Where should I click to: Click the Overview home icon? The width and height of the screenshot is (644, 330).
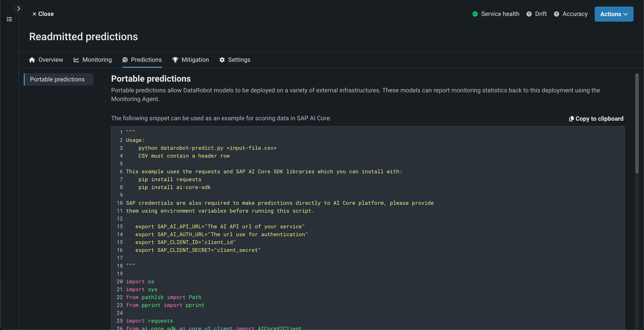point(32,60)
